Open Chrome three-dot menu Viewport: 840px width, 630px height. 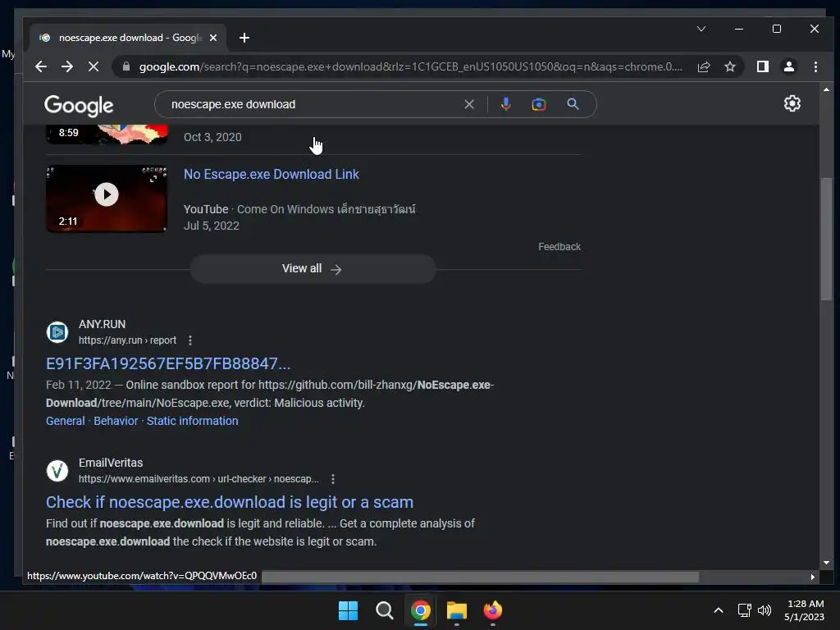815,66
